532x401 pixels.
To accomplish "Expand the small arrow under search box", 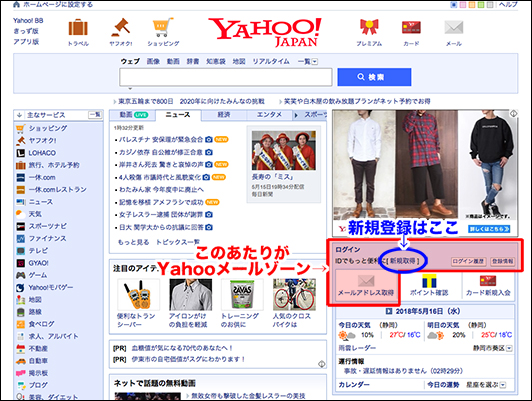I will tap(130, 89).
